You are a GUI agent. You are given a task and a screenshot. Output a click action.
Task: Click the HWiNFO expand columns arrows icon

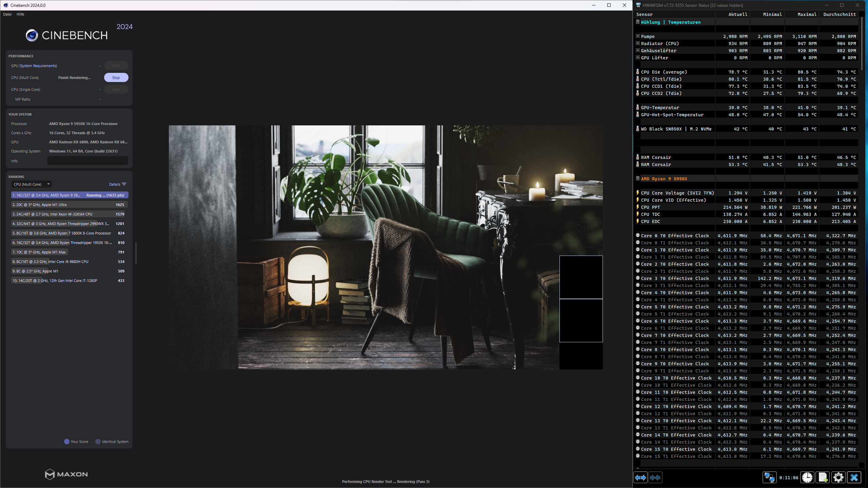coord(640,477)
